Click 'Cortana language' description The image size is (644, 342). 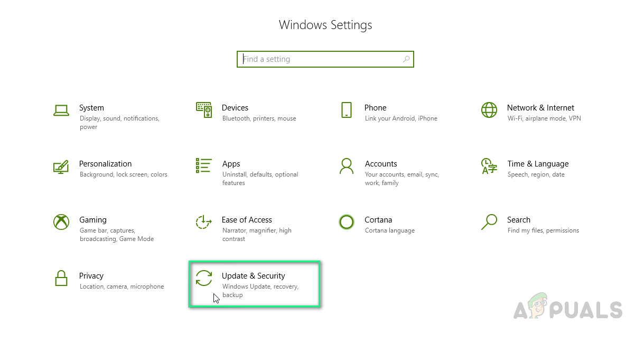click(390, 230)
